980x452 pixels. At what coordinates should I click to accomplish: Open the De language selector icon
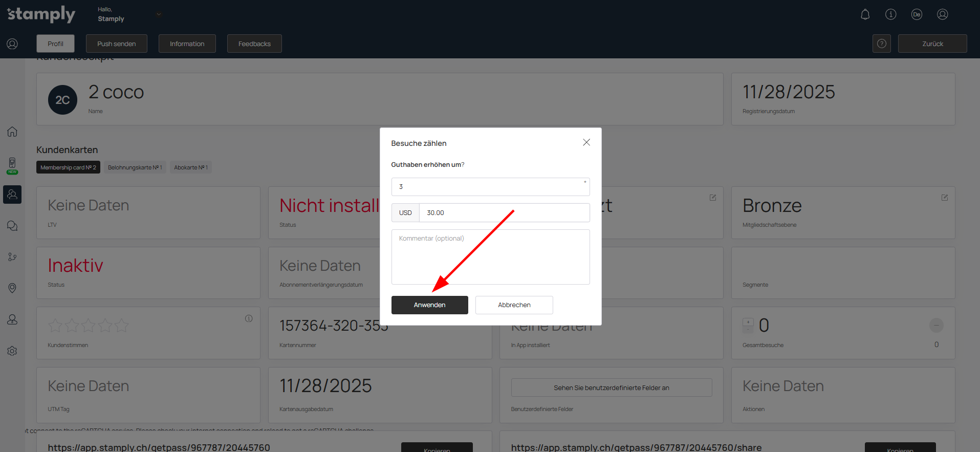pyautogui.click(x=916, y=14)
